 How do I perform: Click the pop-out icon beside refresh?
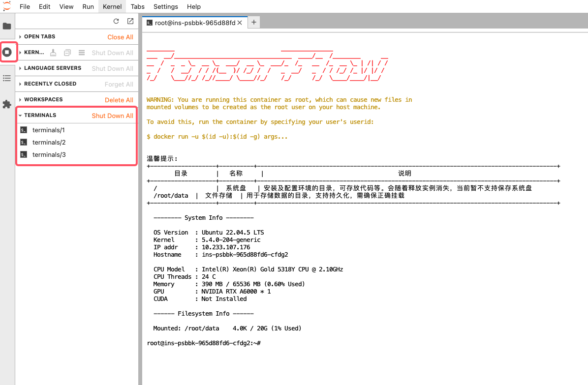point(130,21)
